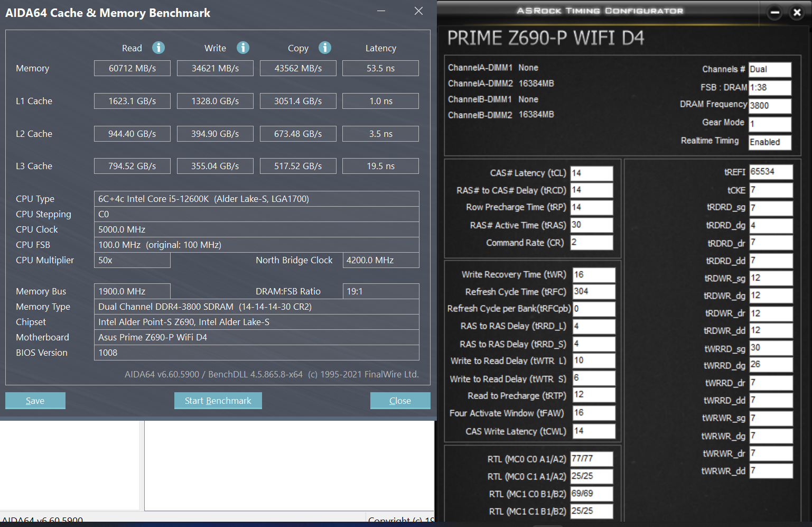812x527 pixels.
Task: Click the Read info icon
Action: coord(158,48)
